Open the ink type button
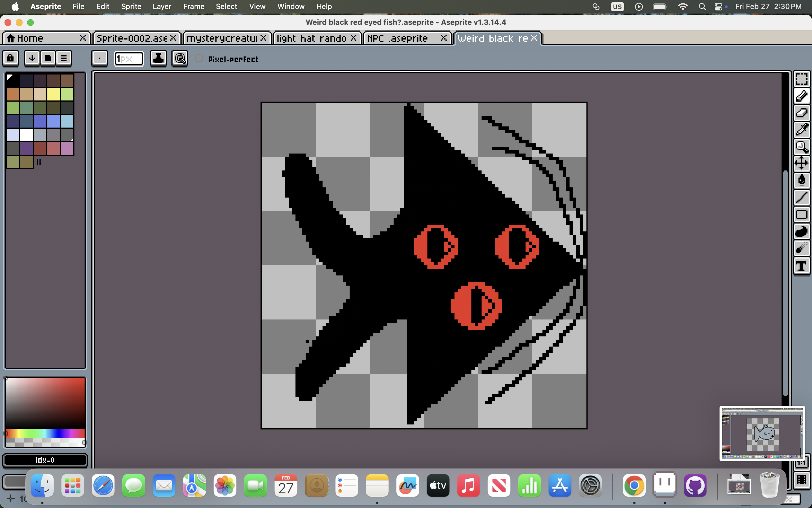 pyautogui.click(x=158, y=58)
